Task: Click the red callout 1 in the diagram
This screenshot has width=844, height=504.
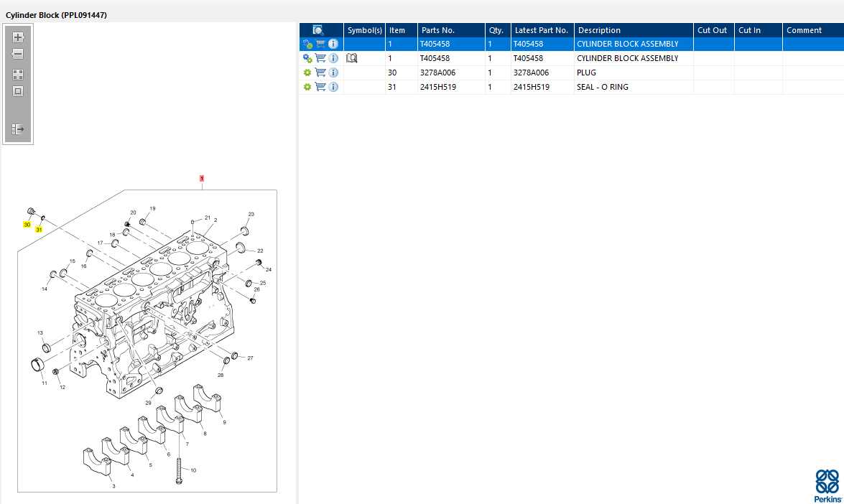Action: coord(202,178)
